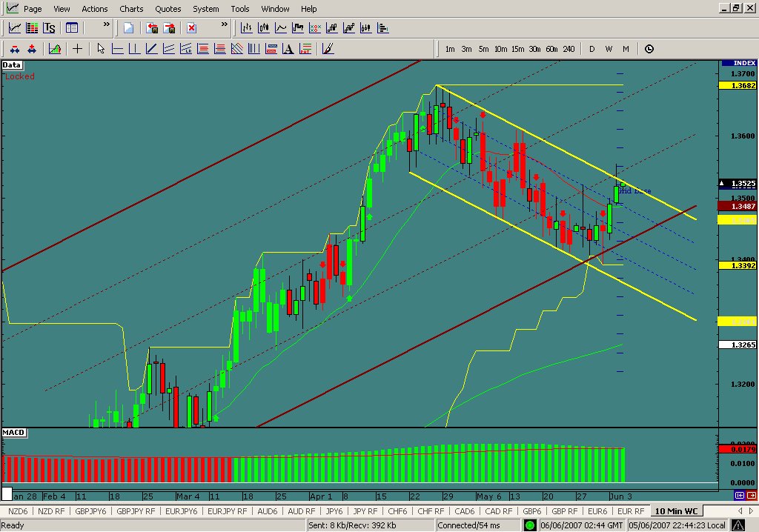759x532 pixels.
Task: Open the PAT pattern tool
Action: [x=305, y=49]
